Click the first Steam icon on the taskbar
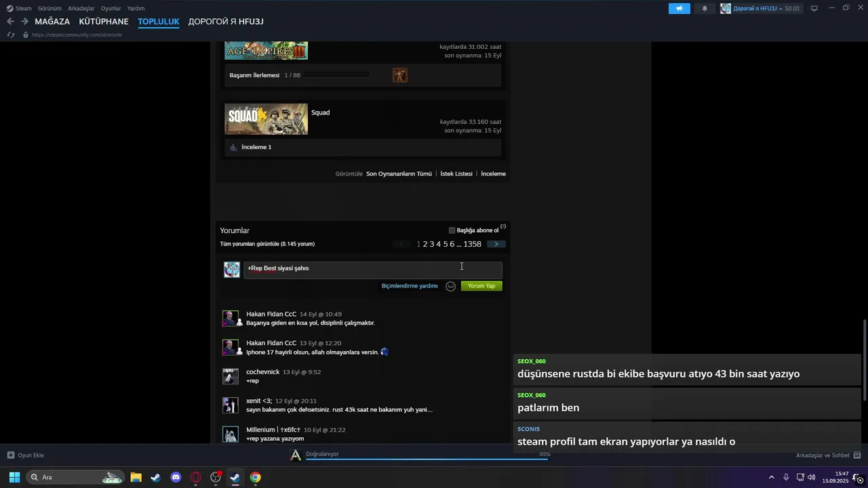Viewport: 868px width, 488px height. (156, 477)
